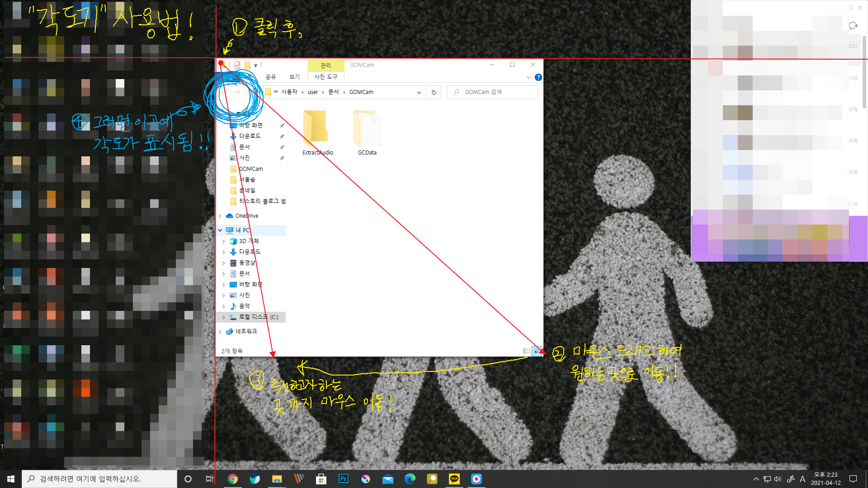Switch to details list view icon

pyautogui.click(x=527, y=351)
